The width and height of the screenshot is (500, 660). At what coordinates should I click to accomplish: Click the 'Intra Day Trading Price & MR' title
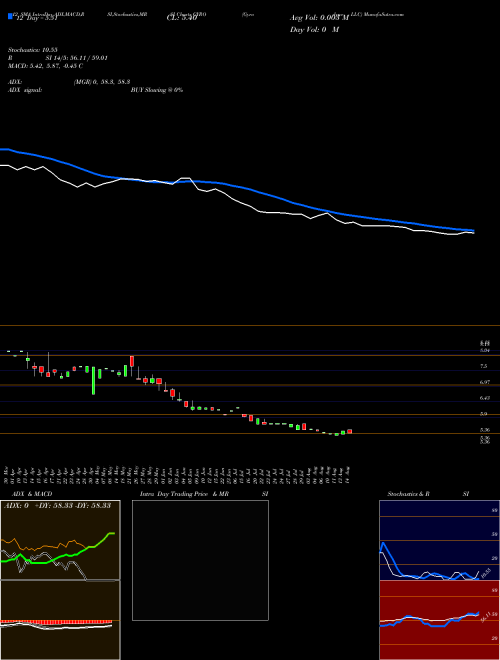pos(184,494)
